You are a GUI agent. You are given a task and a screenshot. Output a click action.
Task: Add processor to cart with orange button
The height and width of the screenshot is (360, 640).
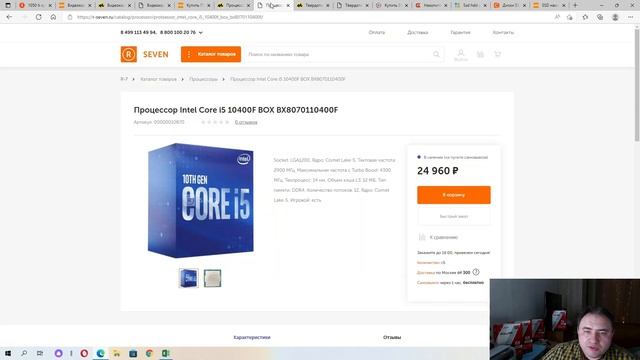454,195
